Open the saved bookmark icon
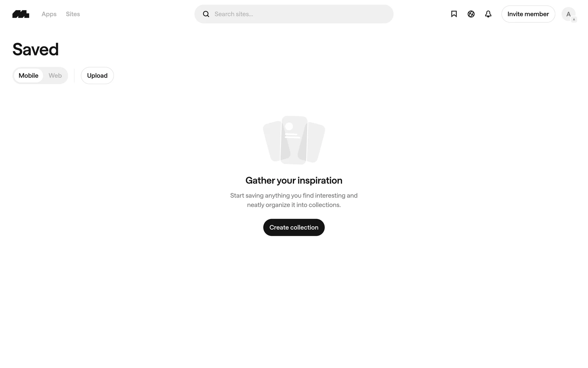The image size is (588, 368). pyautogui.click(x=454, y=14)
